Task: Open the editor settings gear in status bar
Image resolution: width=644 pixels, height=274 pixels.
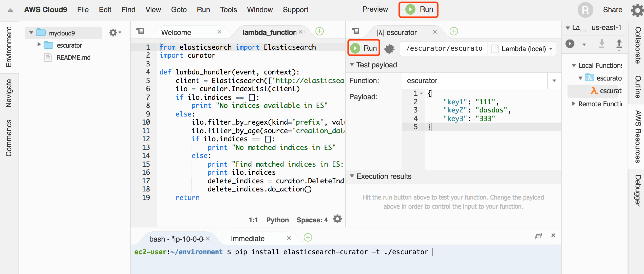Action: [337, 219]
